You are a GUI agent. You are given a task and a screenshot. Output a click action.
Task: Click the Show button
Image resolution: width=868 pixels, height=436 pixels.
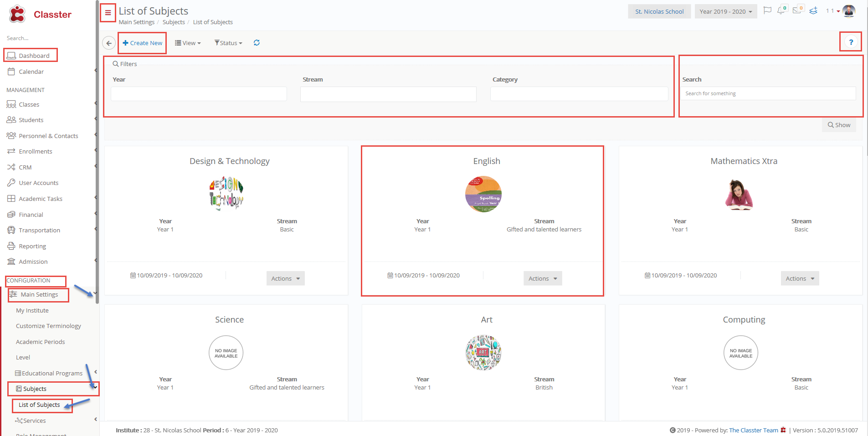[x=839, y=125]
